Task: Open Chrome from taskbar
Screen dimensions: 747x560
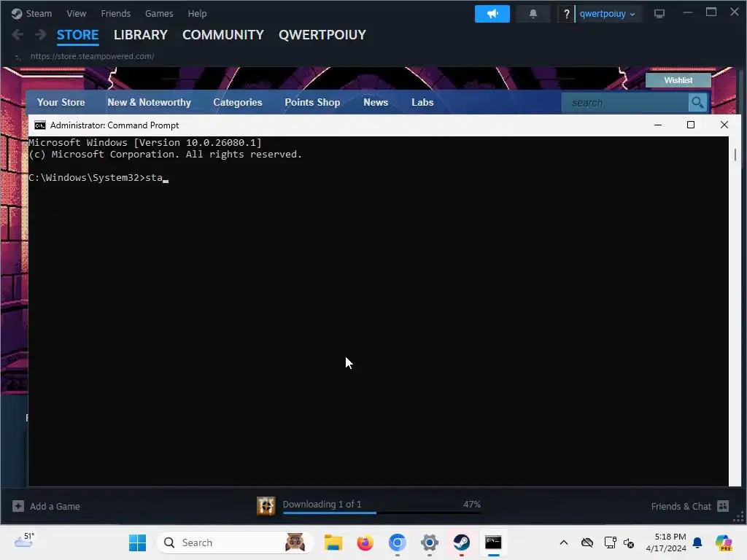Action: (x=398, y=542)
